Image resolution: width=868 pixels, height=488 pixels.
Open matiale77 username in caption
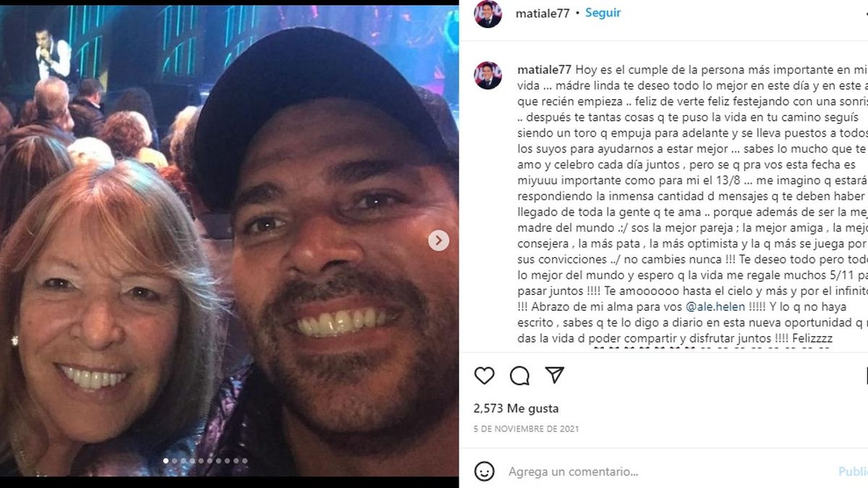545,70
